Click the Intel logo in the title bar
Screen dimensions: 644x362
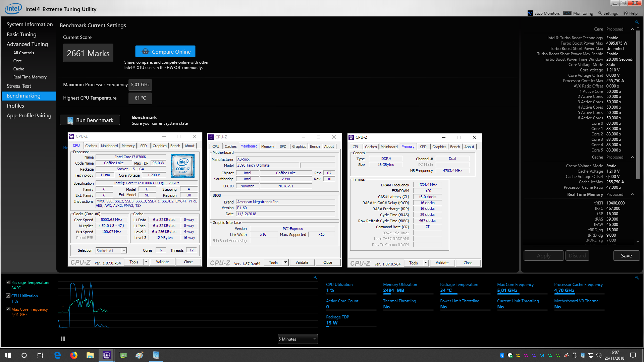pyautogui.click(x=13, y=8)
